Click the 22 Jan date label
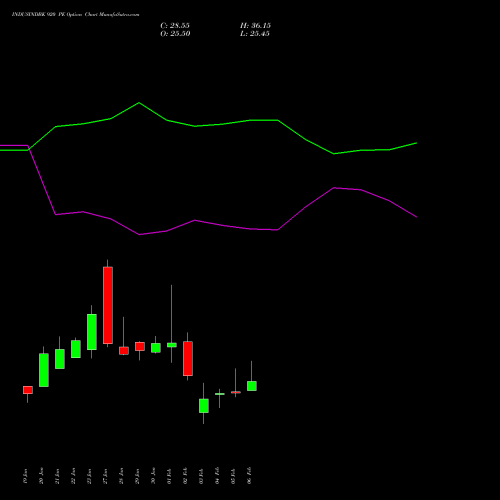The height and width of the screenshot is (500, 500). click(x=74, y=476)
